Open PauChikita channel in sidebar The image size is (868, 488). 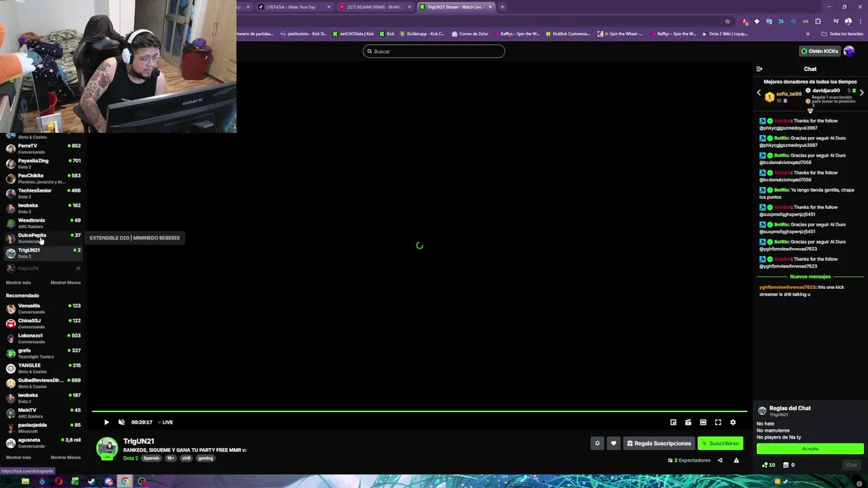pyautogui.click(x=43, y=178)
